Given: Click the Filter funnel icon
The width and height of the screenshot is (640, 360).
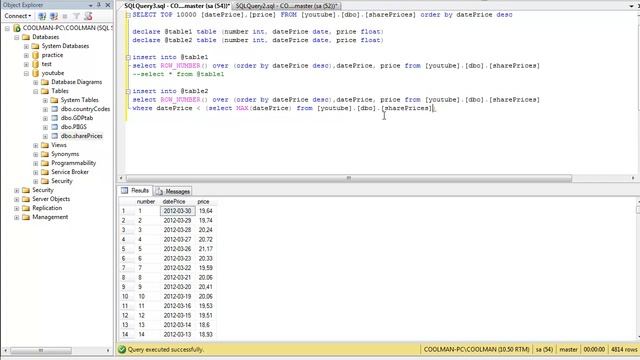Looking at the screenshot, I should click(76, 16).
